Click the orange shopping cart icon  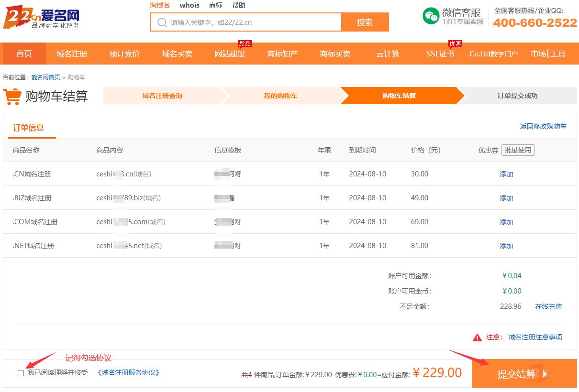pyautogui.click(x=12, y=96)
